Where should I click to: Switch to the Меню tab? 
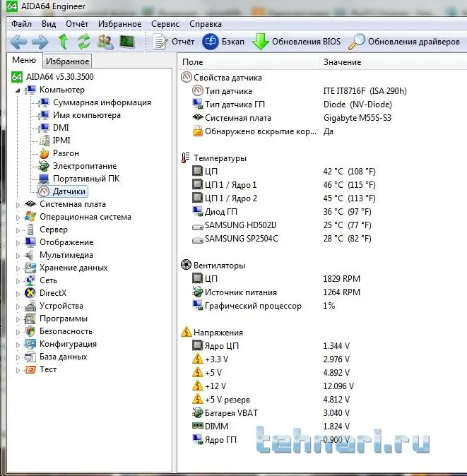pyautogui.click(x=24, y=60)
